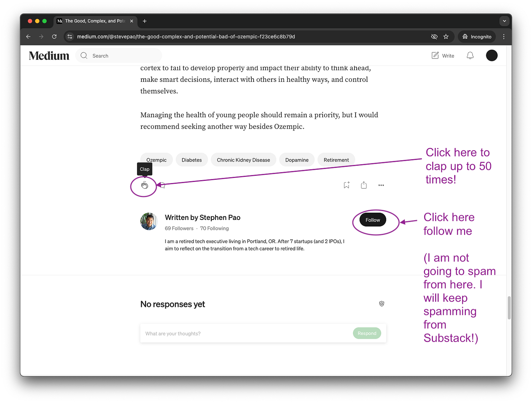Click the search magnifier icon
Viewport: 532px width, 403px height.
pyautogui.click(x=84, y=56)
